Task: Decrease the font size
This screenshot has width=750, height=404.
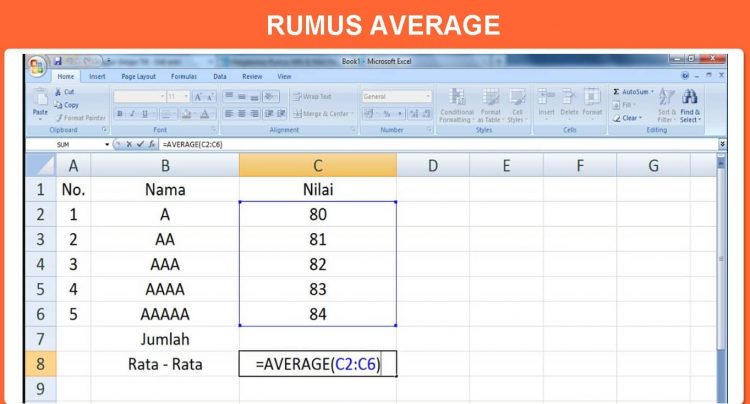Action: point(210,97)
